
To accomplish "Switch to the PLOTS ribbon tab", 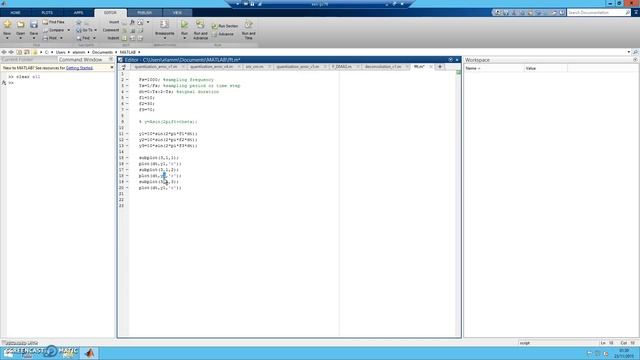I will coord(47,13).
